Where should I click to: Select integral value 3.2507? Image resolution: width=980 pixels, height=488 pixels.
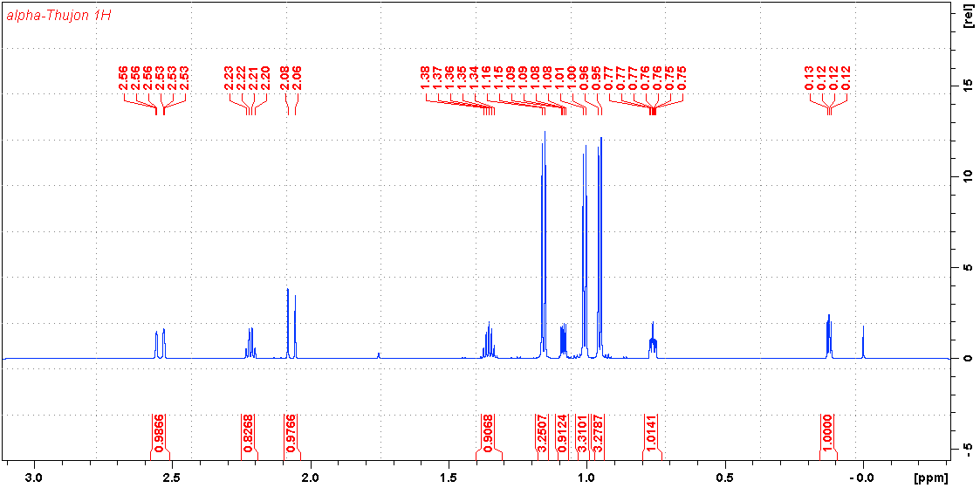(542, 434)
